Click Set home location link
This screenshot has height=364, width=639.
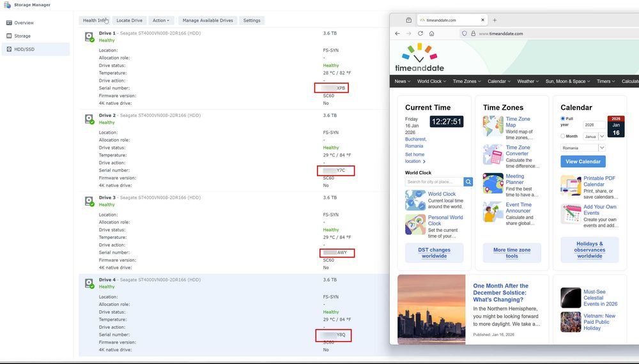click(x=415, y=158)
